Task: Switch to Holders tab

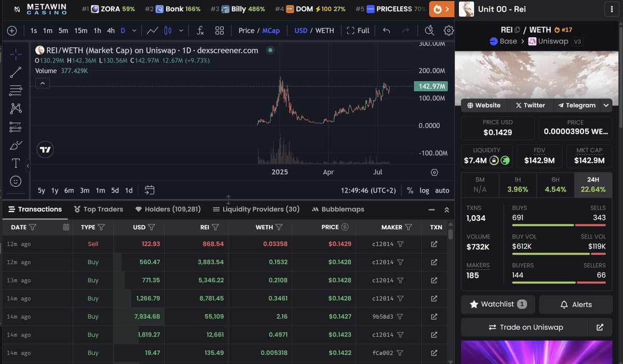Action: 168,209
